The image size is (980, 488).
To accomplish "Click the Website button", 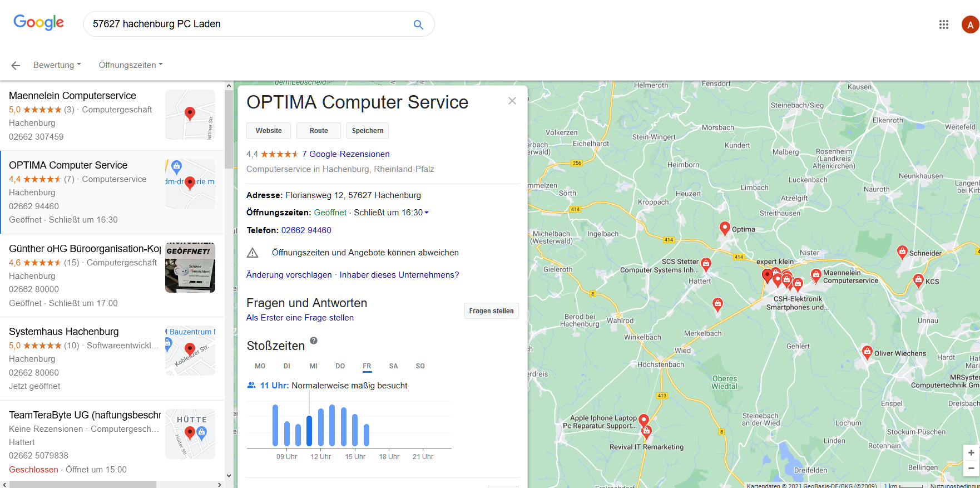I will [x=269, y=131].
